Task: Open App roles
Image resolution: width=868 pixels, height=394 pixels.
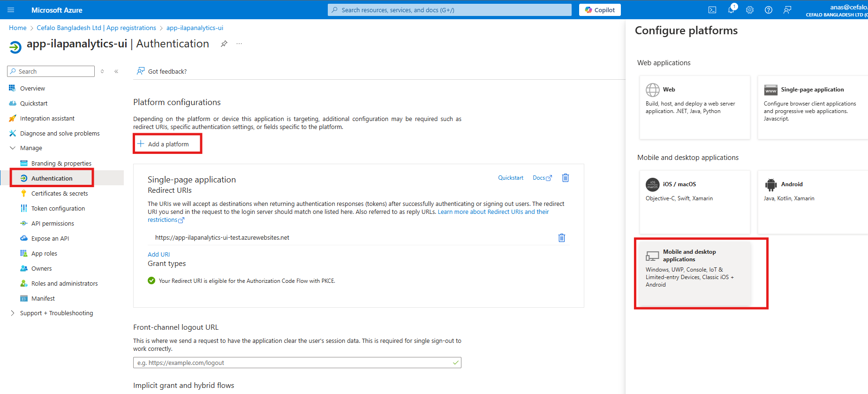Action: (x=44, y=253)
